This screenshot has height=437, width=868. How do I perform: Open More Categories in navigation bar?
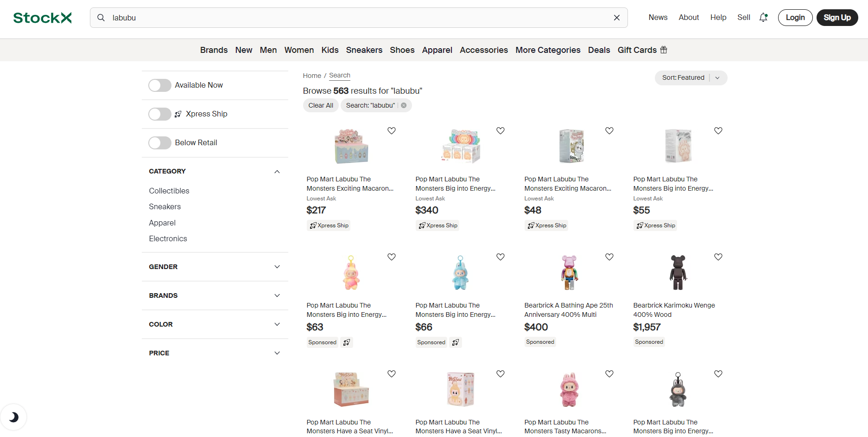[x=548, y=50]
